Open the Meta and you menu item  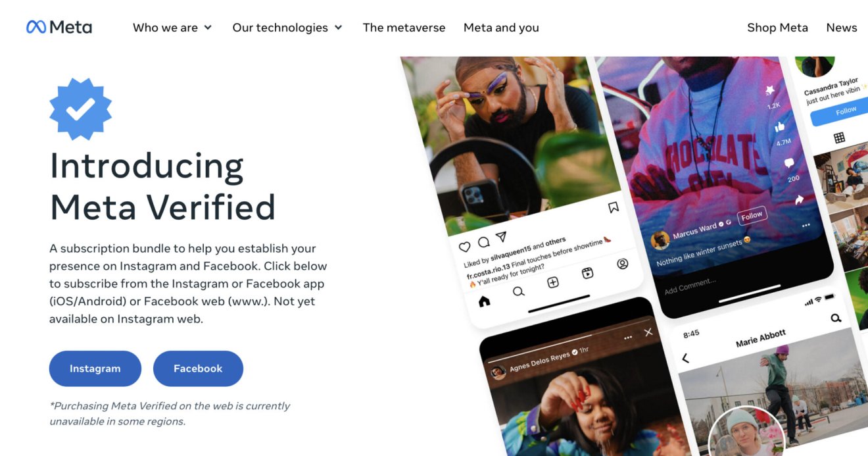[x=501, y=28]
